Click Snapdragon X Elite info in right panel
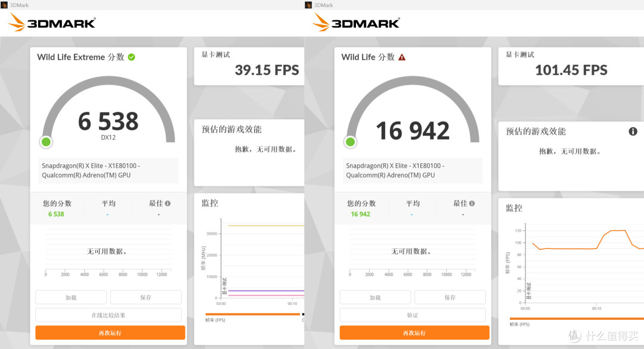The height and width of the screenshot is (349, 644). pyautogui.click(x=413, y=170)
